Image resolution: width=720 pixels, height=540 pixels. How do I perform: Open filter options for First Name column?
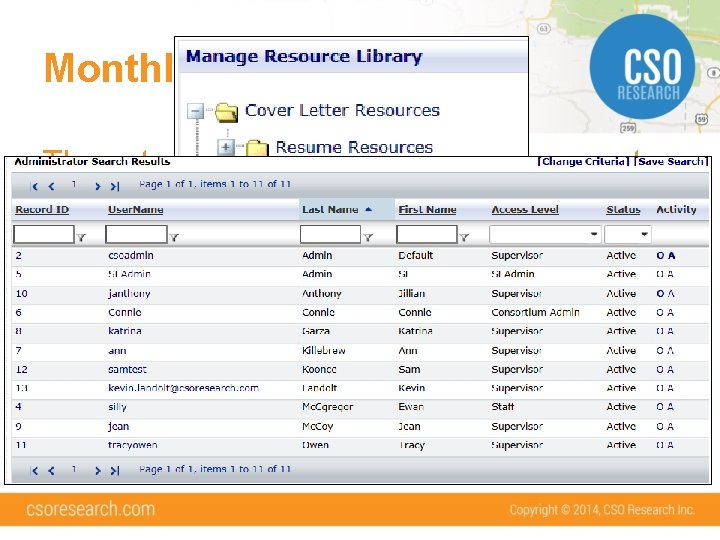[464, 237]
